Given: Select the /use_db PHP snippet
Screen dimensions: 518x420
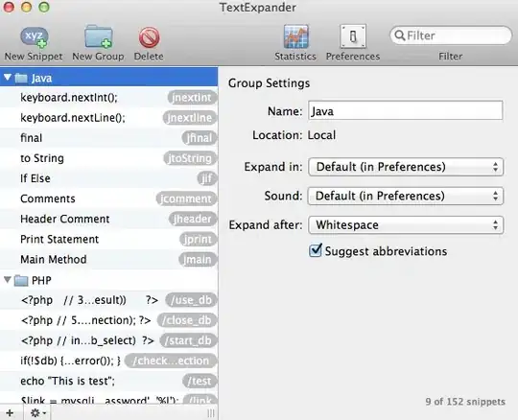Looking at the screenshot, I should click(x=109, y=300).
